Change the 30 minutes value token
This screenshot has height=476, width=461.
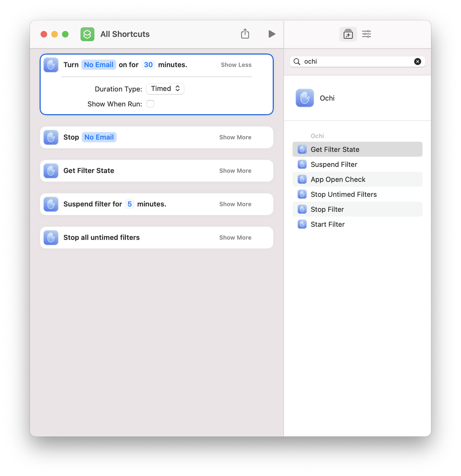(x=148, y=65)
